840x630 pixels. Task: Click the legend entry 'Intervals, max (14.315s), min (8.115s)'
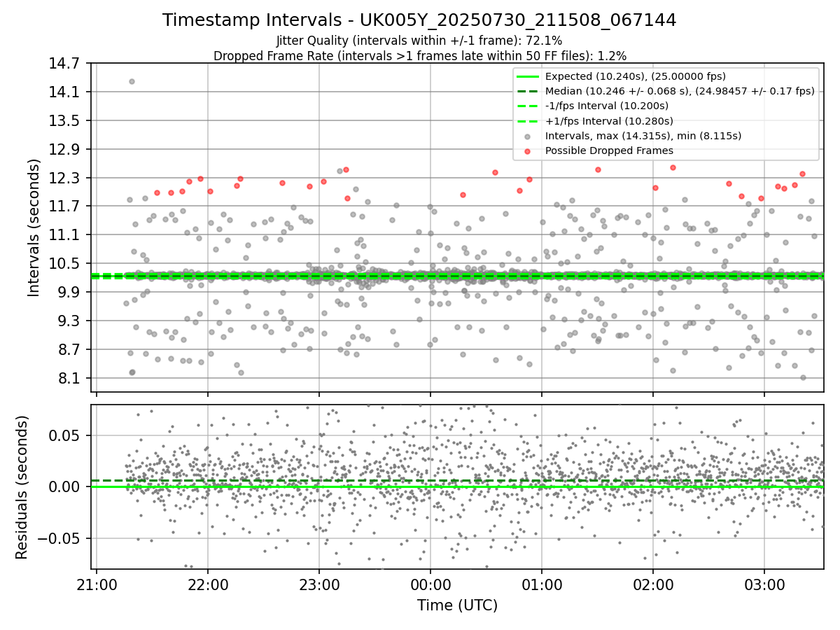[x=643, y=136]
